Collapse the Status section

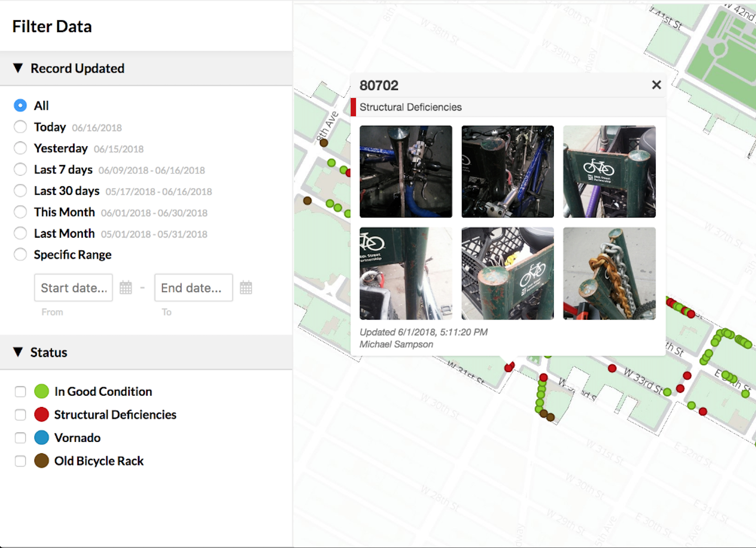[18, 352]
